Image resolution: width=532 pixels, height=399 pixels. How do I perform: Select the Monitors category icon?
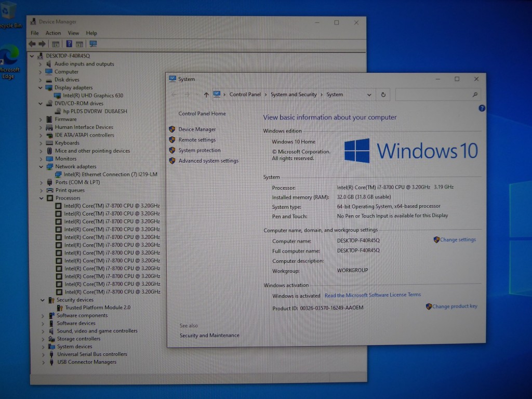pos(49,158)
